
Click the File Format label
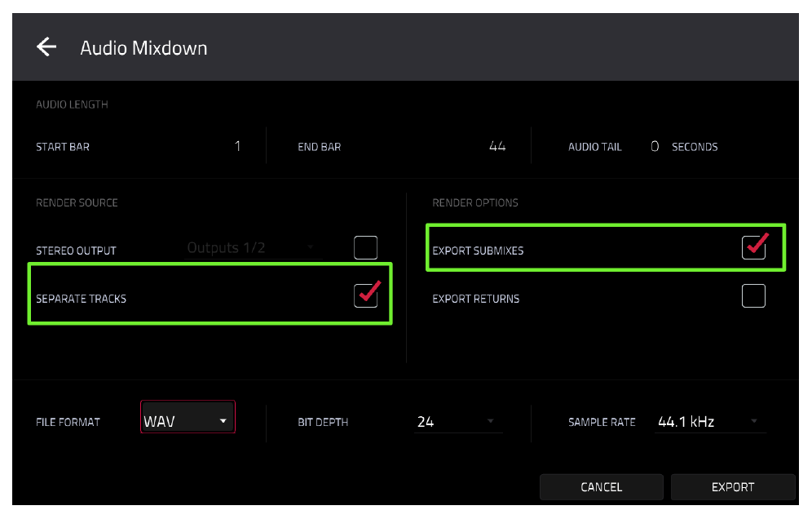point(68,422)
